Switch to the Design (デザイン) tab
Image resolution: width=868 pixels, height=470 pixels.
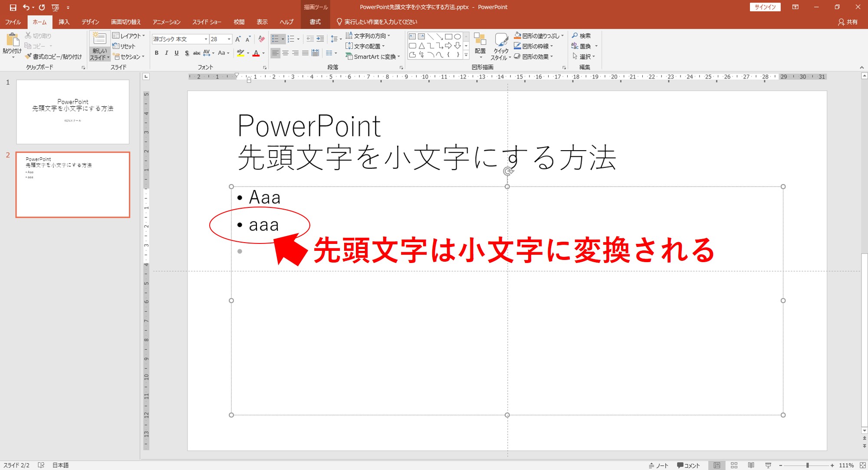[x=90, y=22]
